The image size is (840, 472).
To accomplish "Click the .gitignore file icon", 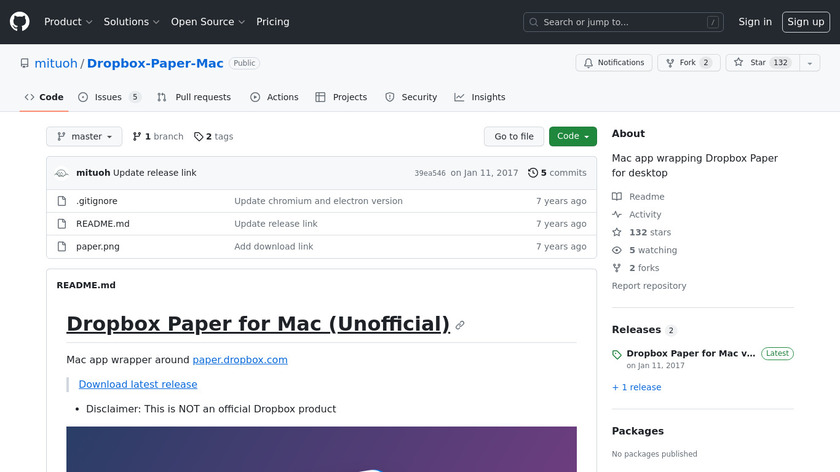I will (x=62, y=201).
